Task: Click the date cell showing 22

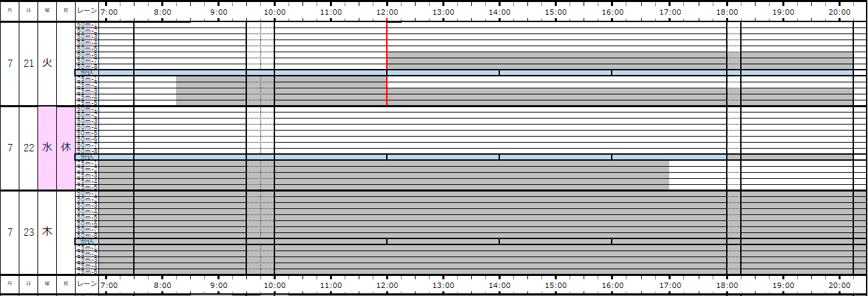Action: [x=28, y=148]
